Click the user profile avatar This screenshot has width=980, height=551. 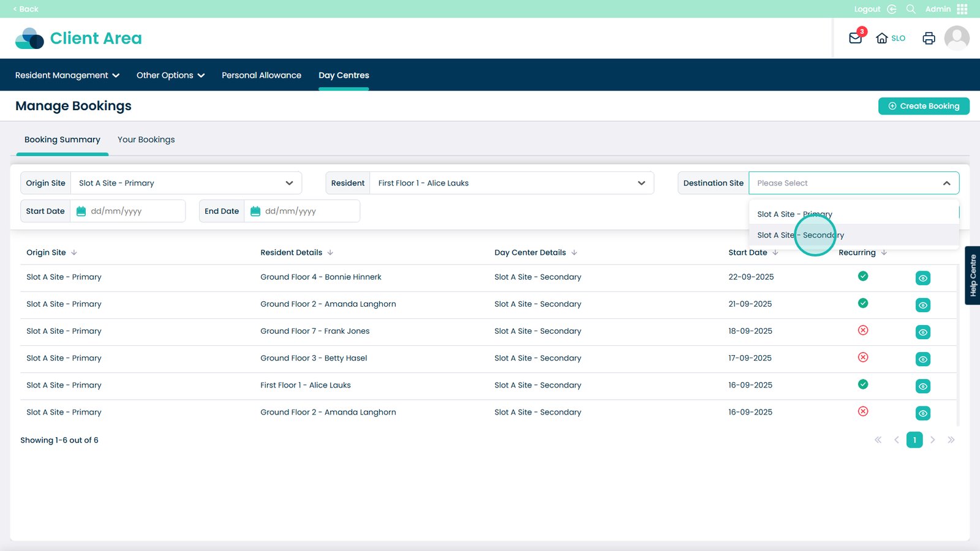click(x=957, y=38)
